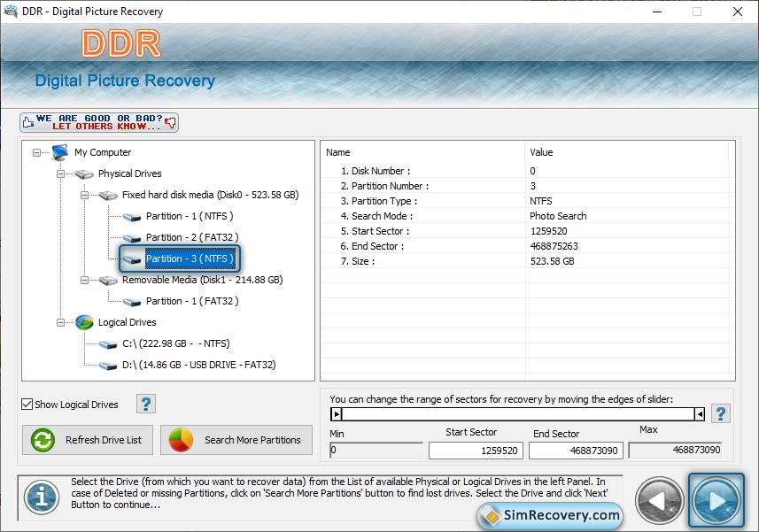Minimize the DDR window
This screenshot has width=759, height=532.
(x=657, y=12)
